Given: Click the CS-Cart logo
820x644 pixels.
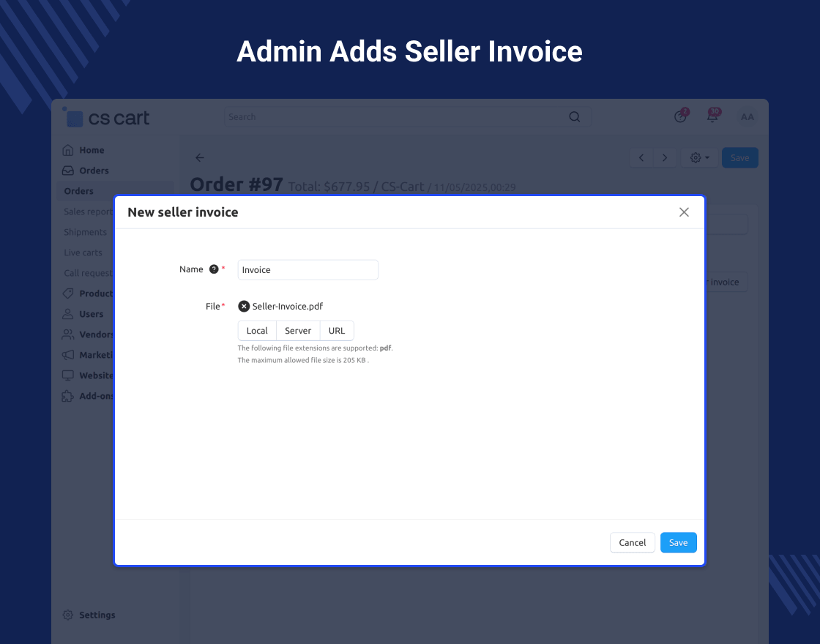Looking at the screenshot, I should coord(107,118).
